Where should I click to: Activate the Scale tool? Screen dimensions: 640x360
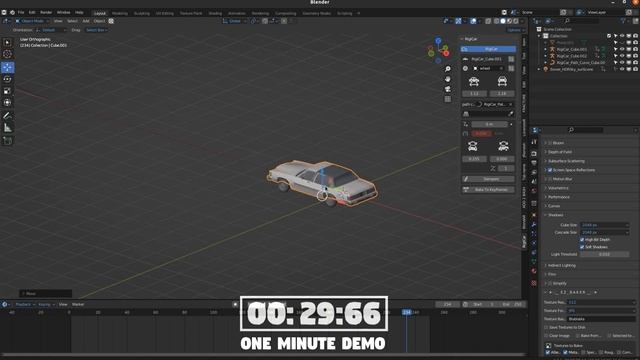click(7, 91)
